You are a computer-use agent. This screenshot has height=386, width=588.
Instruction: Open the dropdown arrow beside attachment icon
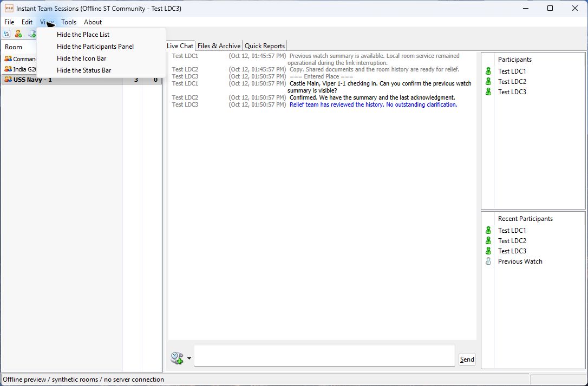click(x=189, y=358)
